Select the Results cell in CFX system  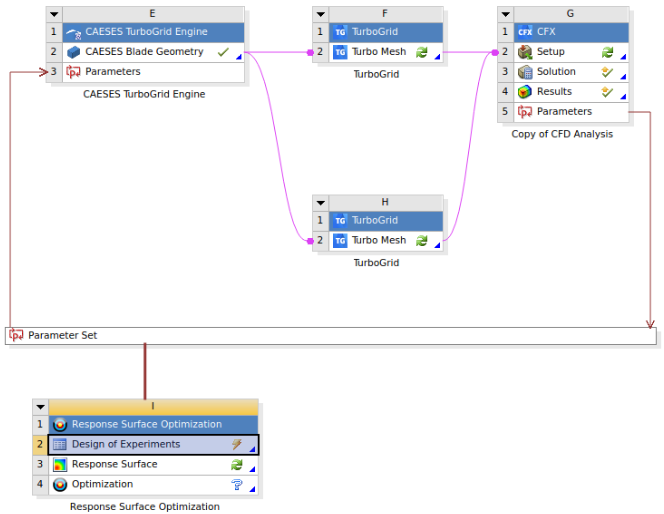click(571, 92)
